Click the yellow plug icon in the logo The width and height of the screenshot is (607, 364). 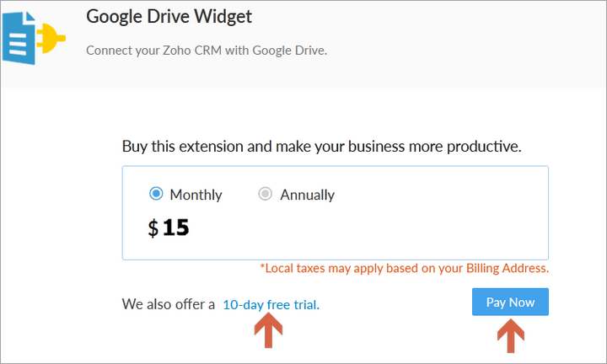pos(51,38)
